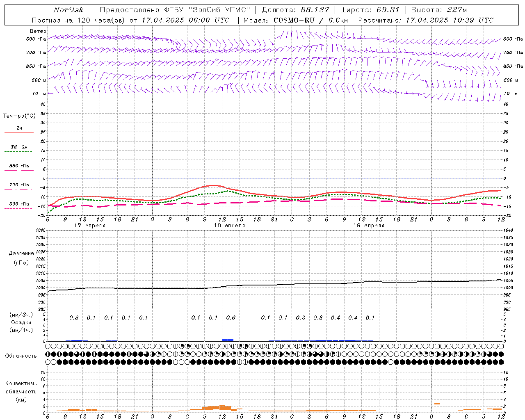525x420 pixels.
Task: Click the 0.6 precipitation amount value
Action: pos(231,317)
